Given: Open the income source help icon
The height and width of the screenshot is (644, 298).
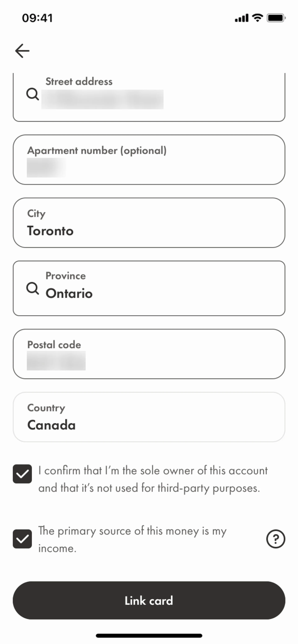Looking at the screenshot, I should click(x=275, y=539).
